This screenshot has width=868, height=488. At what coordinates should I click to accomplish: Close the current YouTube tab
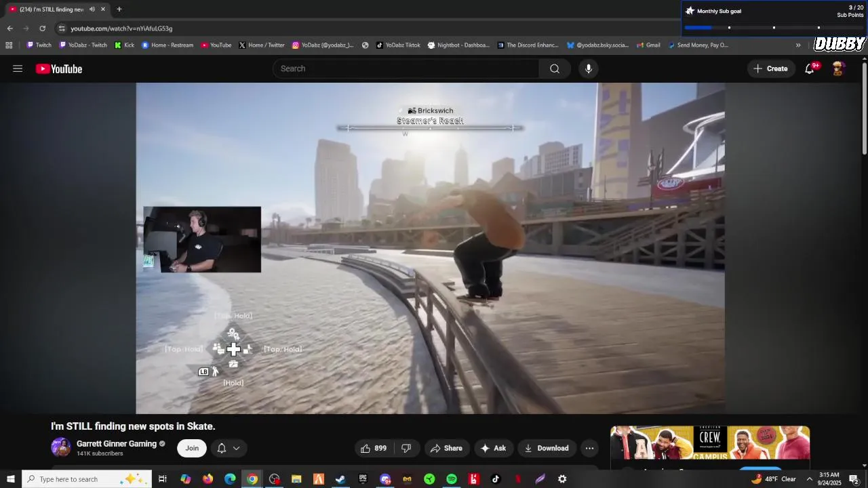[x=103, y=9]
